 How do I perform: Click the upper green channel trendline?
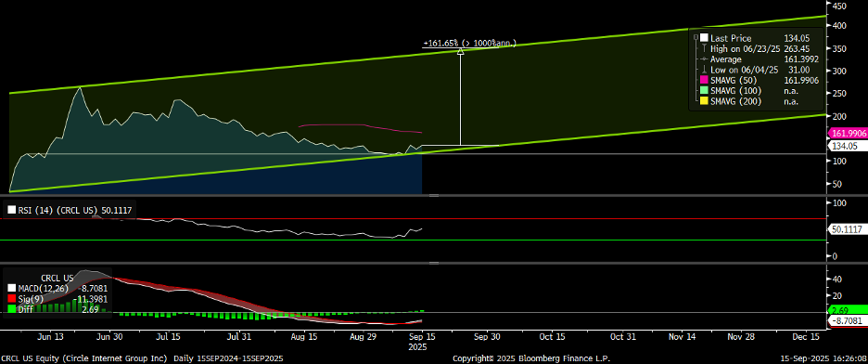tap(417, 55)
